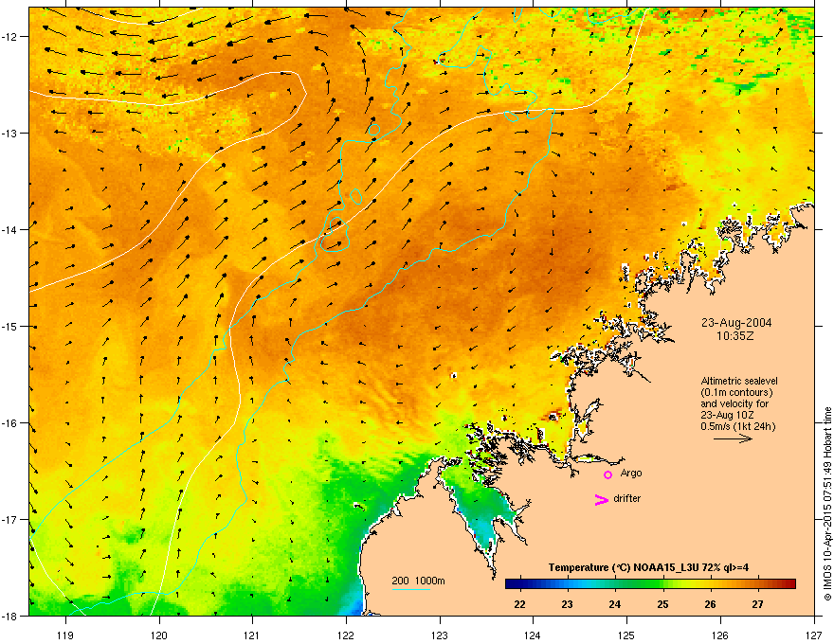Click the colorbar tick label 27
Screen dimensions: 834x644
pos(757,604)
